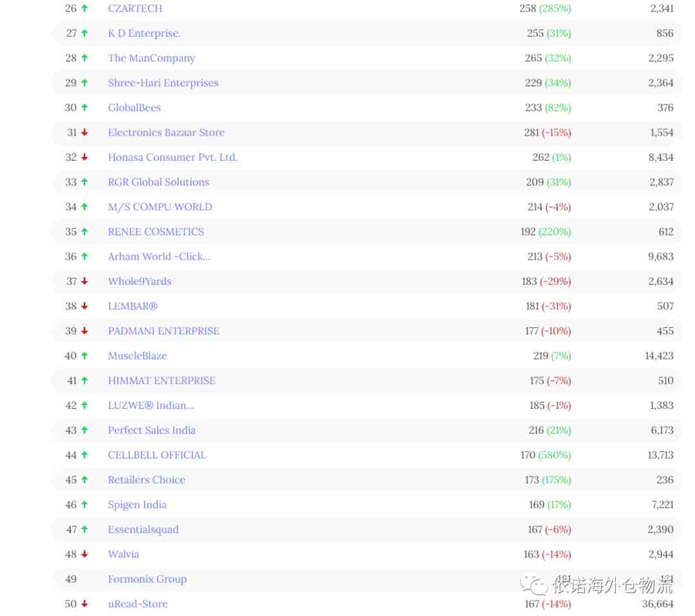Viewport: 695px width, 616px height.
Task: Click green up arrow beside rank 40
Action: click(x=84, y=356)
